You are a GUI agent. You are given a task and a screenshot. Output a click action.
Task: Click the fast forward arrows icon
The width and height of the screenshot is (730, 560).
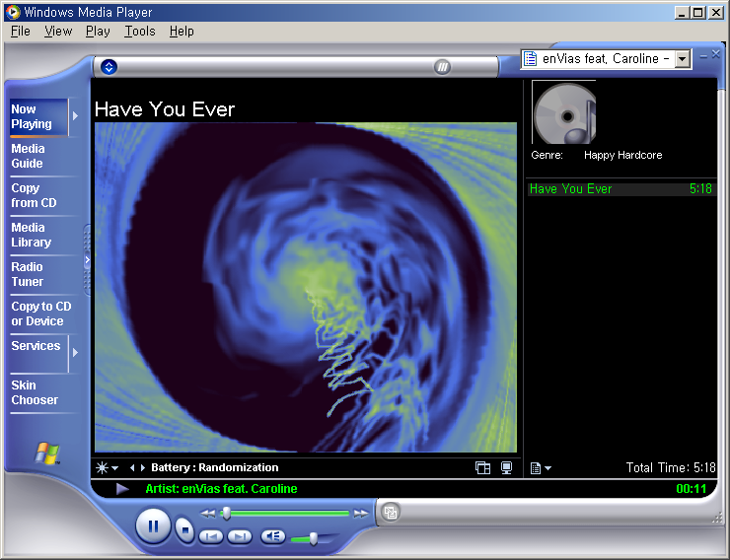[361, 513]
